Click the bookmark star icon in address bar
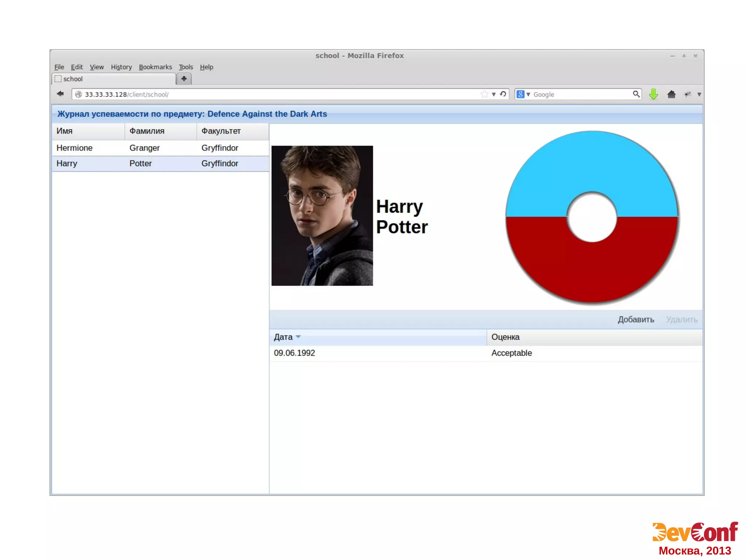Screen dimensions: 747x560 coord(484,94)
